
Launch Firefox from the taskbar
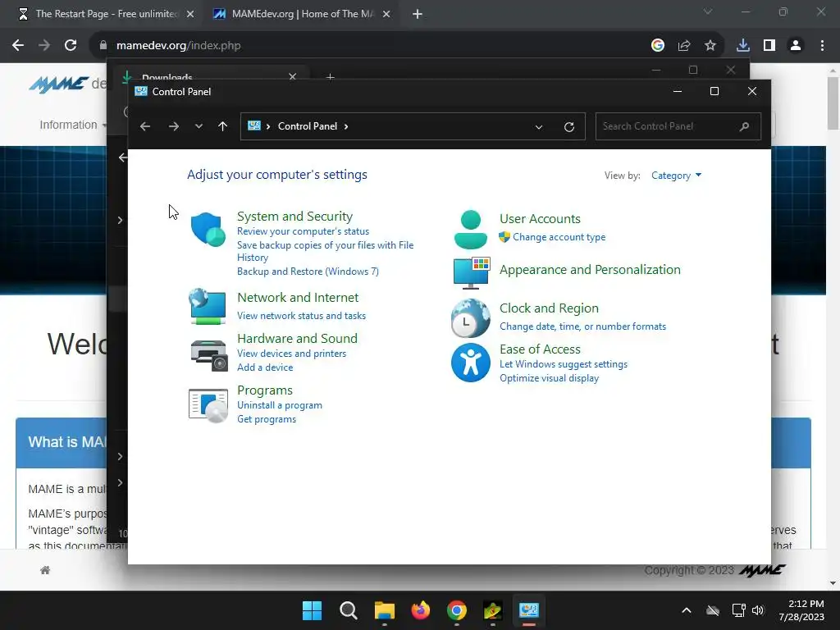click(421, 610)
